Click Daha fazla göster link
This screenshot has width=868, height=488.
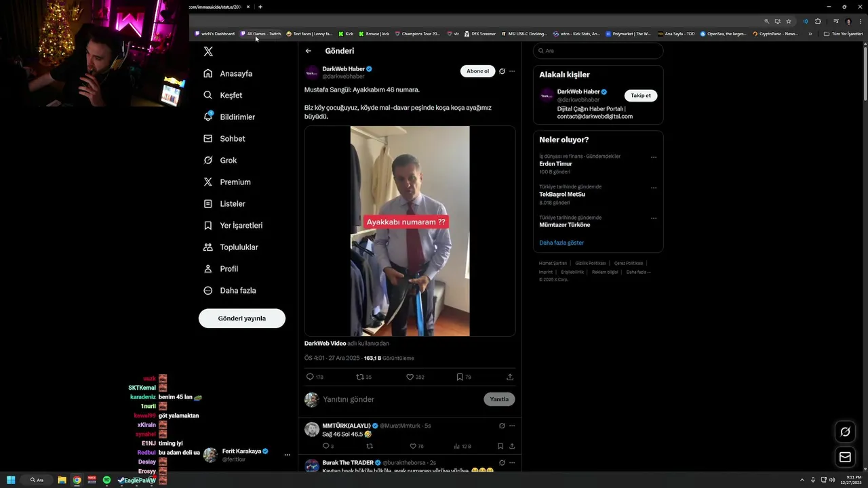pyautogui.click(x=561, y=243)
